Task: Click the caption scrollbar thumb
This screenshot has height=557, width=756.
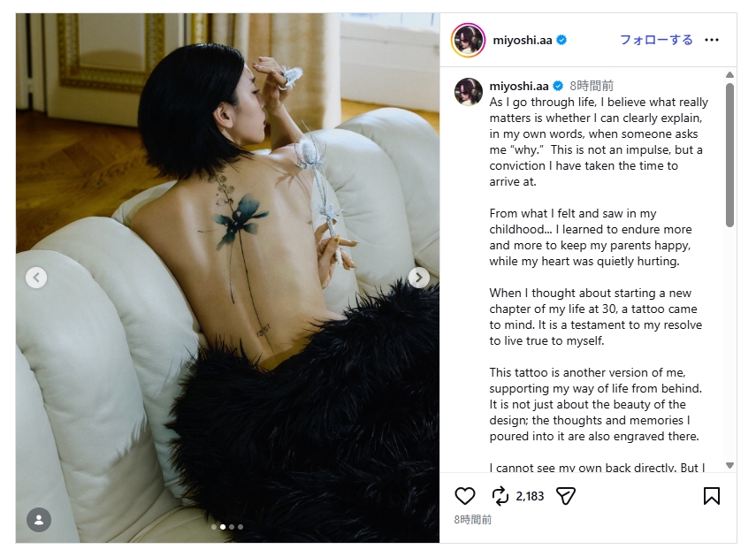Action: click(730, 155)
